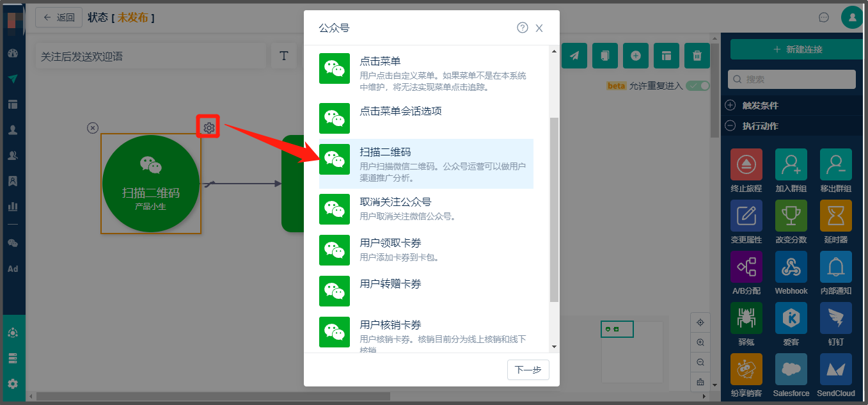Choose the 取消关注公众号 trigger option

pos(426,209)
